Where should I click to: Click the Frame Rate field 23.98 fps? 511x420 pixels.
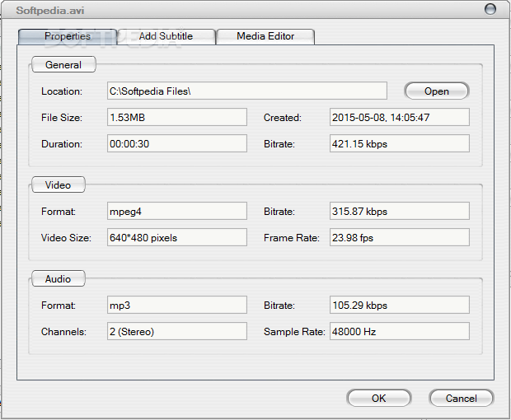[x=400, y=237]
